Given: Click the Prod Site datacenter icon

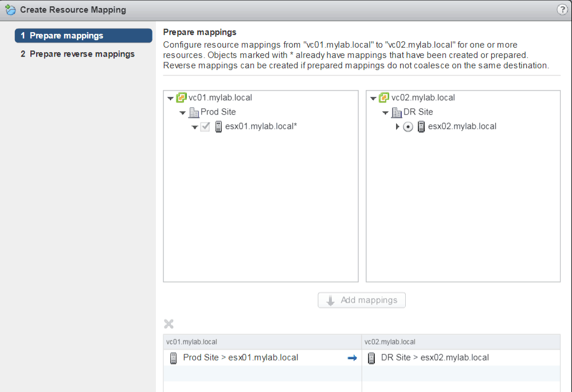Looking at the screenshot, I should point(194,112).
